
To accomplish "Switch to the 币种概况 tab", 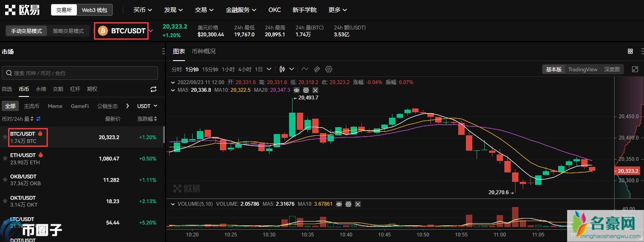I will 204,51.
